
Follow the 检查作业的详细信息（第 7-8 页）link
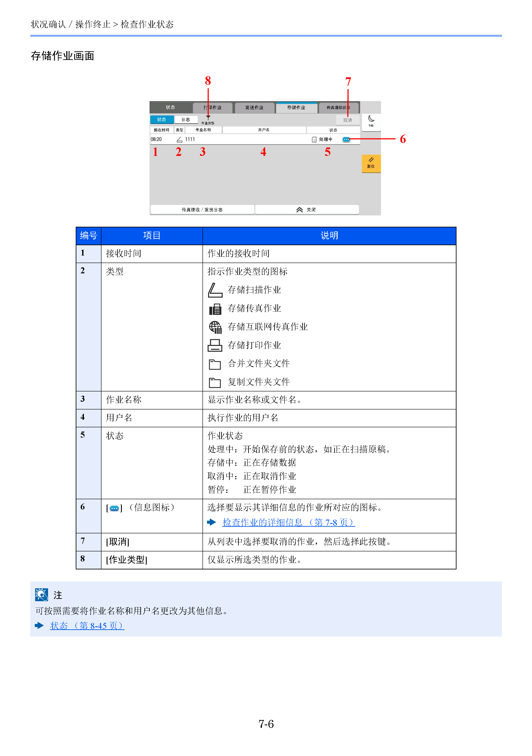pyautogui.click(x=289, y=523)
